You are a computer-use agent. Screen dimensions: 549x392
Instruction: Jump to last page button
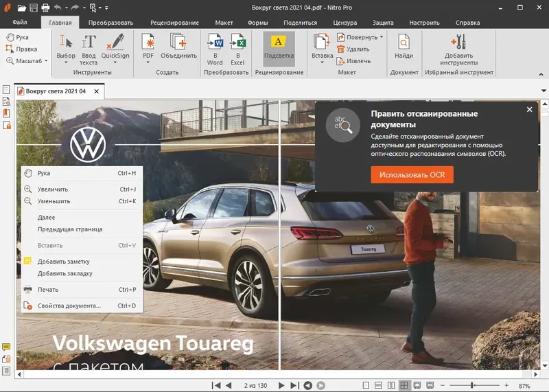click(x=295, y=385)
